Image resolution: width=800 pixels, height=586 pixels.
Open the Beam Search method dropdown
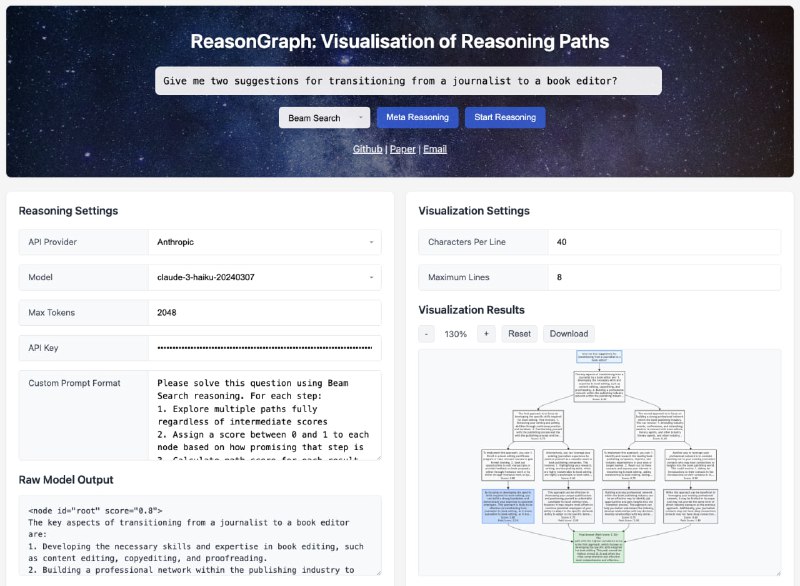click(325, 117)
